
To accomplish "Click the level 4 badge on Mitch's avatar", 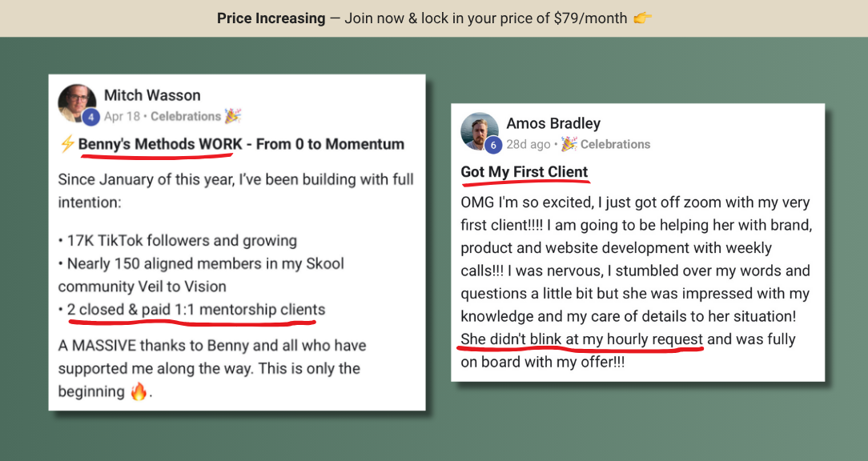I will [90, 118].
